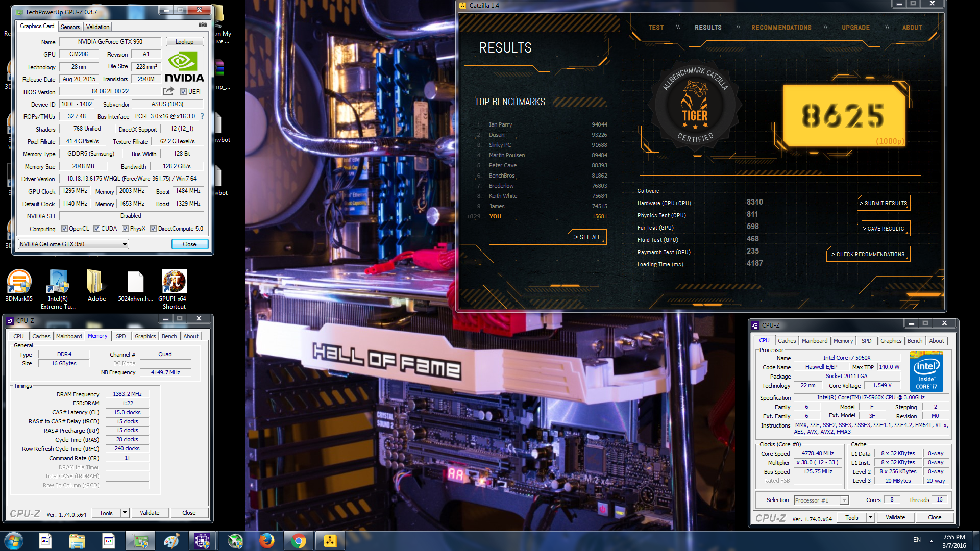Click Validate in the right CPU-Z window
The width and height of the screenshot is (980, 551).
click(895, 517)
